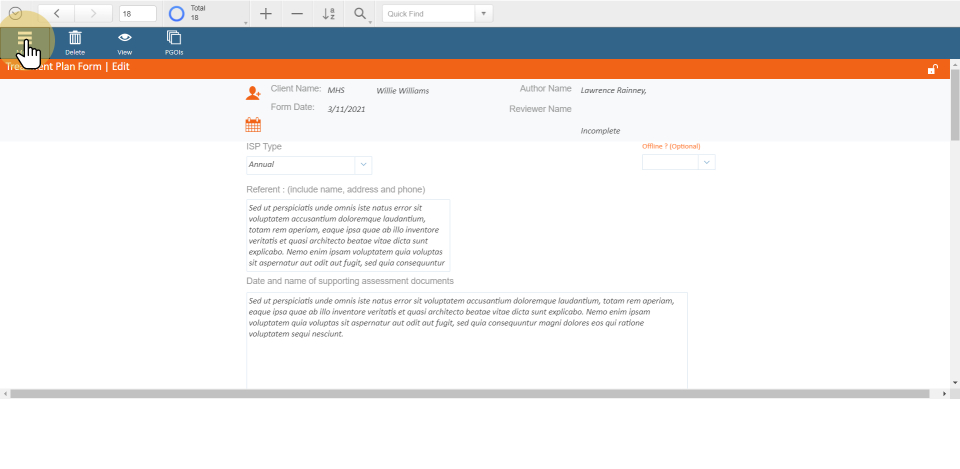This screenshot has width=960, height=469.
Task: Add new record with plus icon
Action: [x=265, y=14]
